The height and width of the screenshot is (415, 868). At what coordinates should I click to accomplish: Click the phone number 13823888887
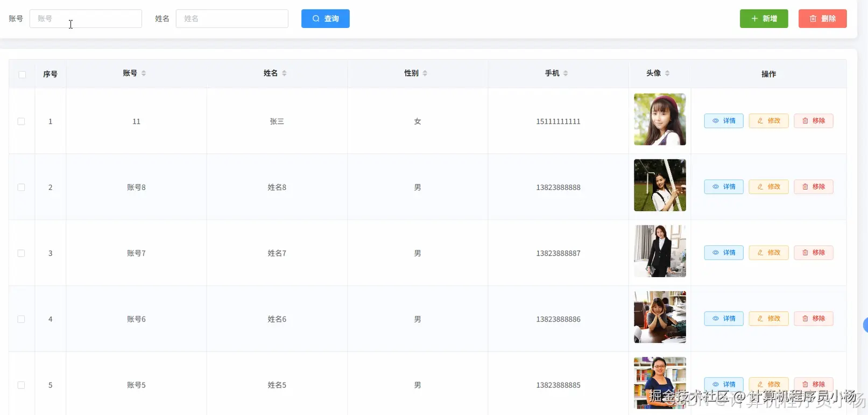(558, 253)
